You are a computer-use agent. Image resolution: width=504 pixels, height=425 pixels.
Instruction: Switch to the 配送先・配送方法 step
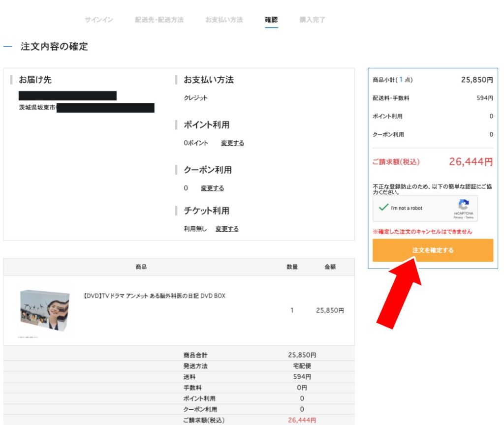tap(159, 20)
